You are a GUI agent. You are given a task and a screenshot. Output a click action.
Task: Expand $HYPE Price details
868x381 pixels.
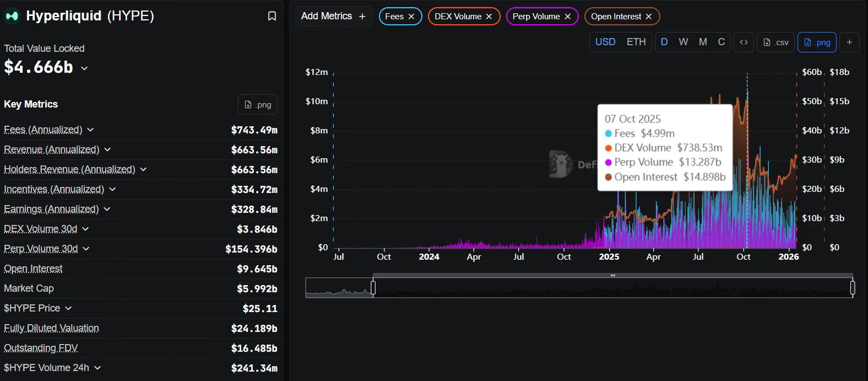pos(68,308)
